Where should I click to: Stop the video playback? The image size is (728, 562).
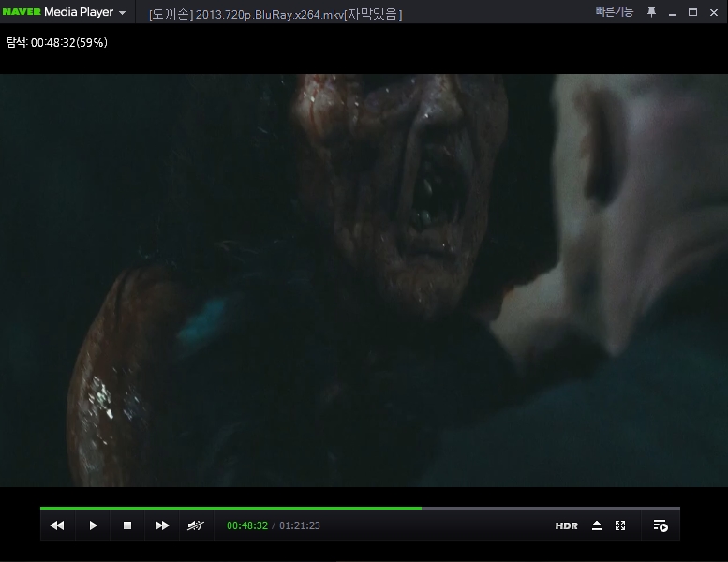(x=127, y=525)
